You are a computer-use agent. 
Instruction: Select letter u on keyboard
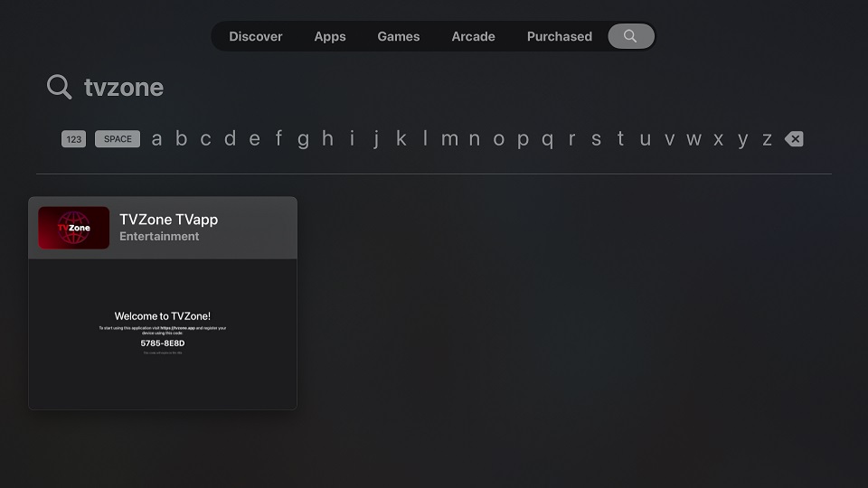[x=645, y=139]
